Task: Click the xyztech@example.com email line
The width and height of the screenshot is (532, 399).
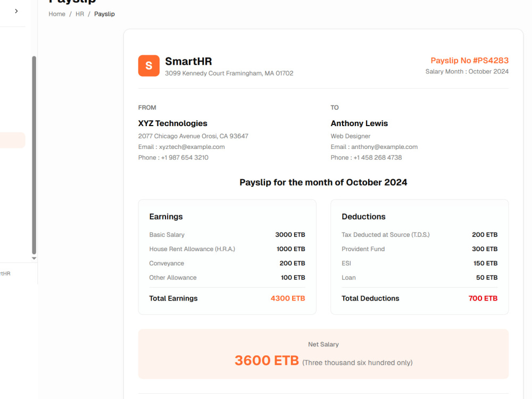Action: pyautogui.click(x=181, y=147)
